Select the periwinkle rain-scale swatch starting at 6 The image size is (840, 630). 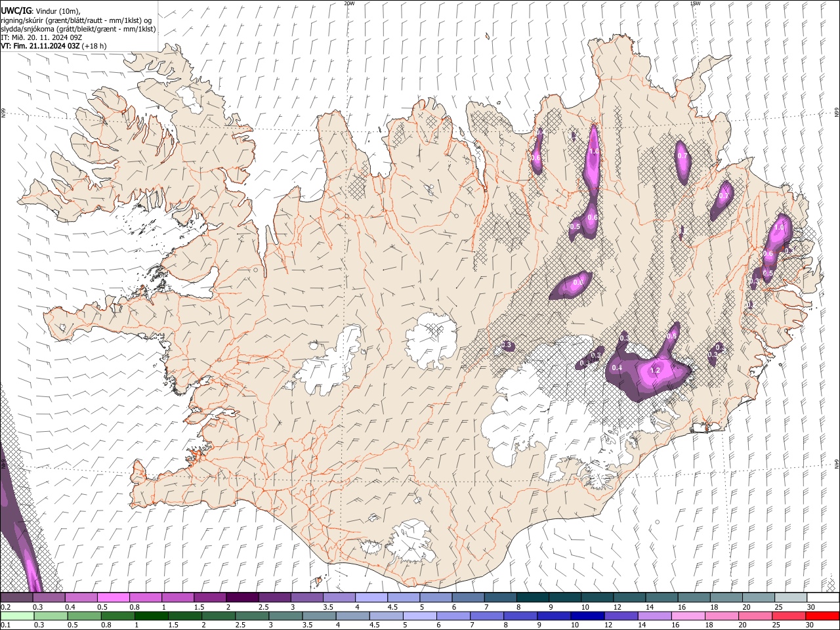point(453,616)
